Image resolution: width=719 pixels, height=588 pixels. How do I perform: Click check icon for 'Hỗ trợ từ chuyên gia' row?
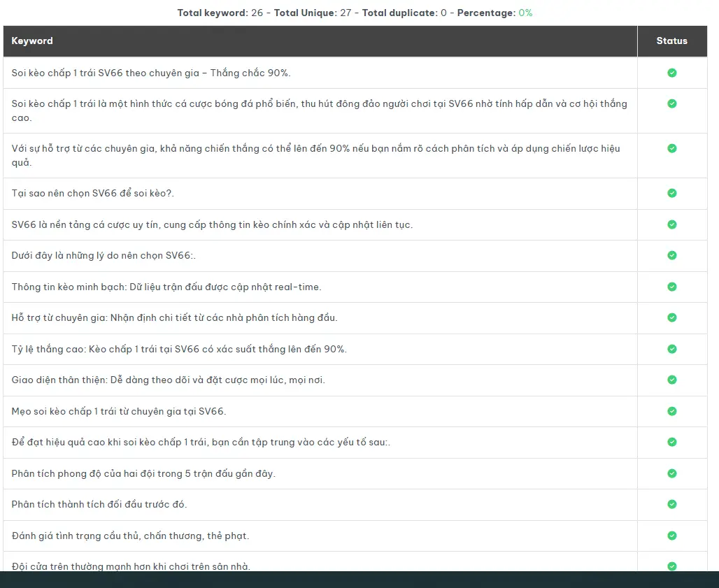[671, 317]
